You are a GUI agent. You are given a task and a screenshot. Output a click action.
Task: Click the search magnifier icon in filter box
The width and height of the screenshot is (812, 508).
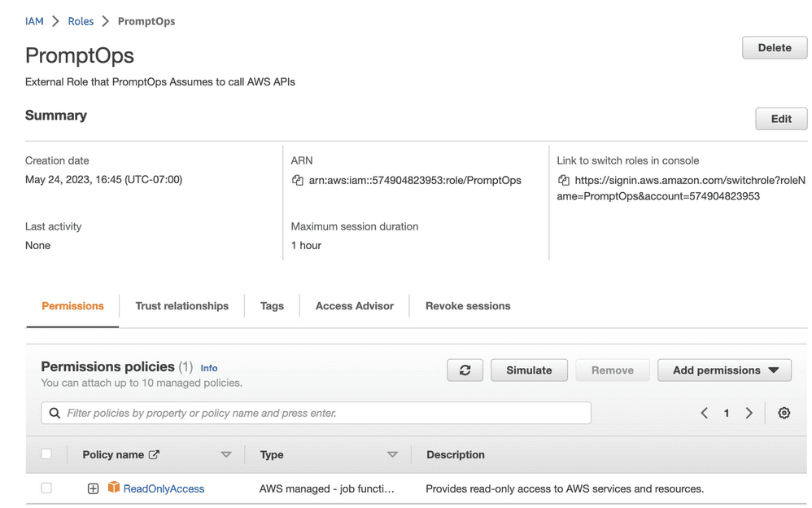[55, 413]
